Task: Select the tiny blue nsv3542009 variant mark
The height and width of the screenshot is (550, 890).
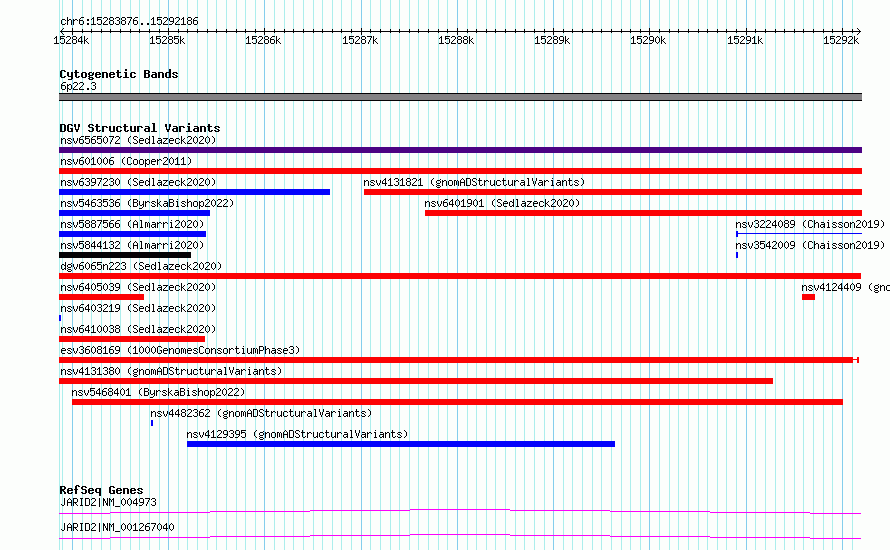Action: click(737, 255)
